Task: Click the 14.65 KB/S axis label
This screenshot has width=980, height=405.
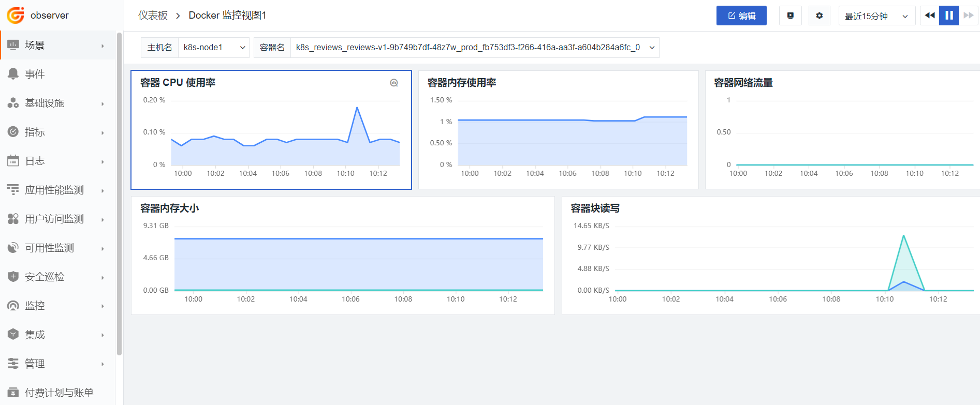Action: 591,226
